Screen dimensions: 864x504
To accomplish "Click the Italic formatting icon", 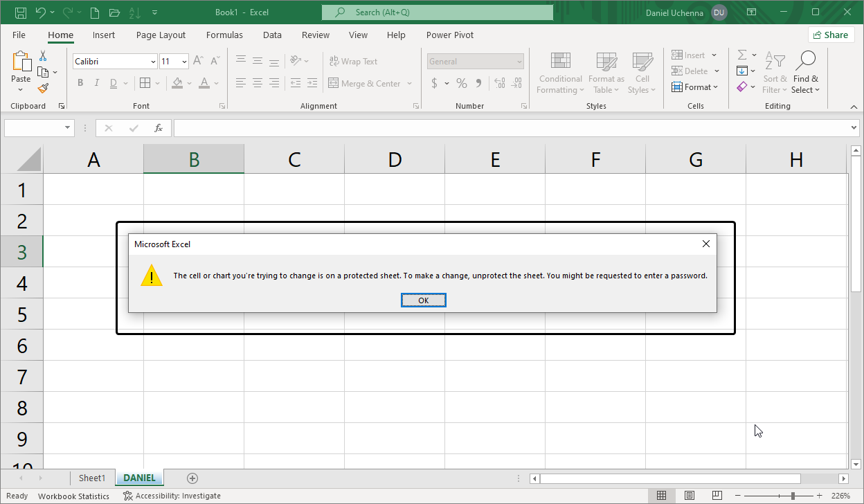I will pyautogui.click(x=96, y=82).
